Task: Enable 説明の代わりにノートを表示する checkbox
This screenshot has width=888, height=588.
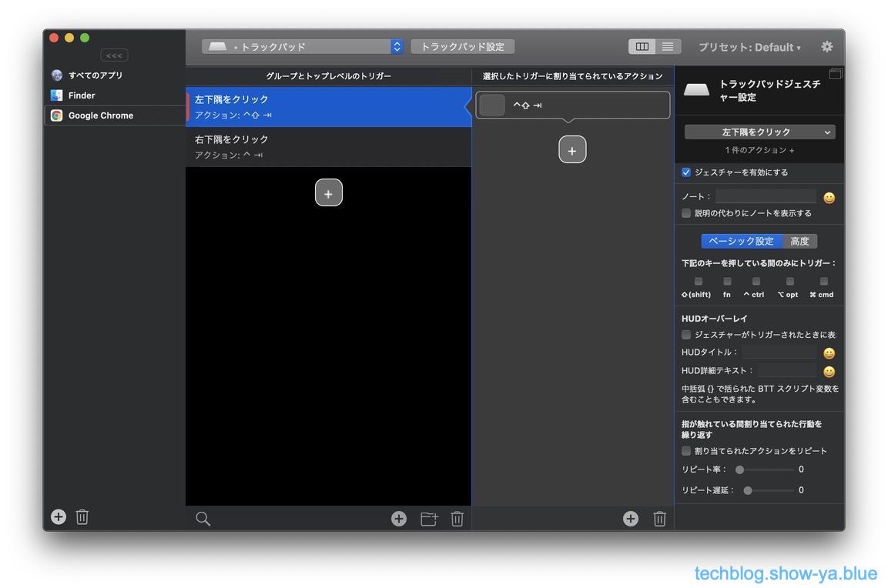Action: point(686,213)
